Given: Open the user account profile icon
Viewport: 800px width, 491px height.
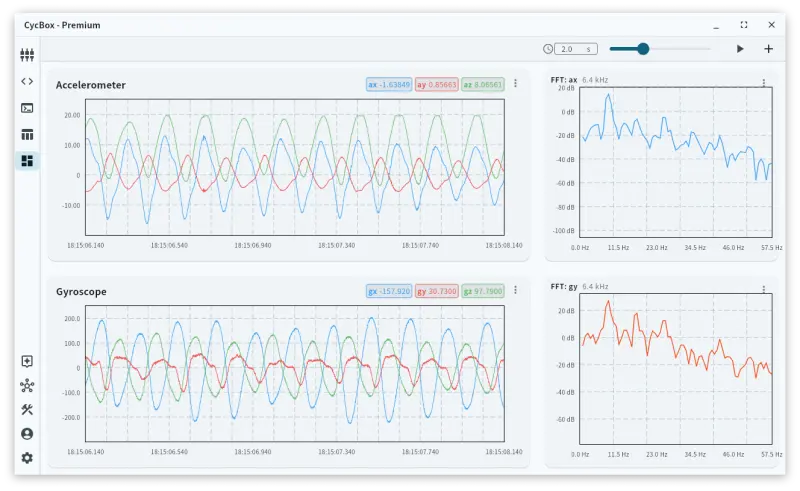Looking at the screenshot, I should click(x=27, y=434).
